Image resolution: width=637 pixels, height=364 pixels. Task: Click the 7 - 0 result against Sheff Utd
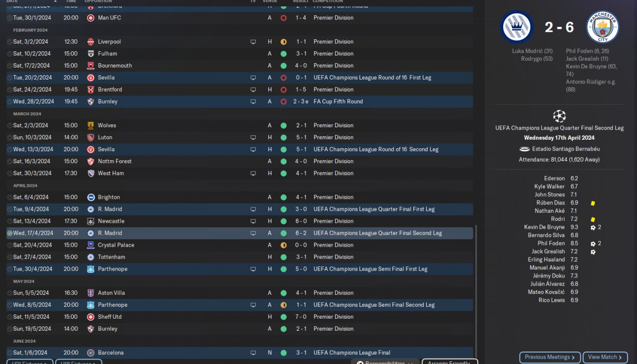(x=301, y=317)
